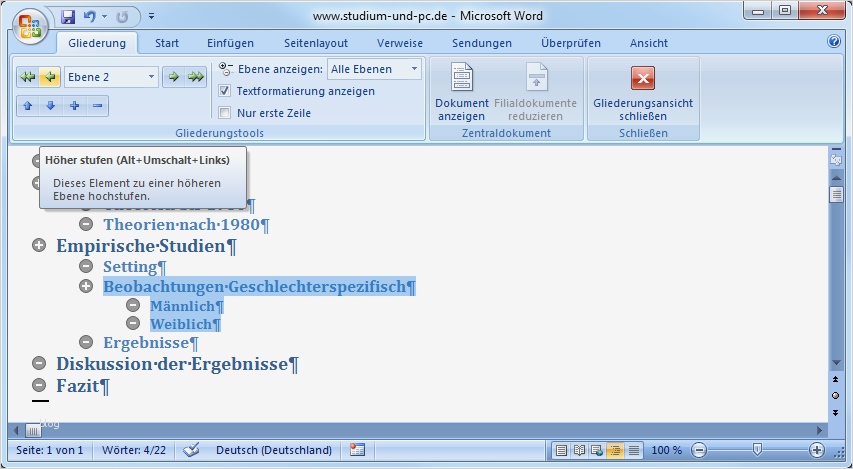The image size is (853, 469).
Task: Click outline symbol beside Männlich
Action: [x=133, y=305]
